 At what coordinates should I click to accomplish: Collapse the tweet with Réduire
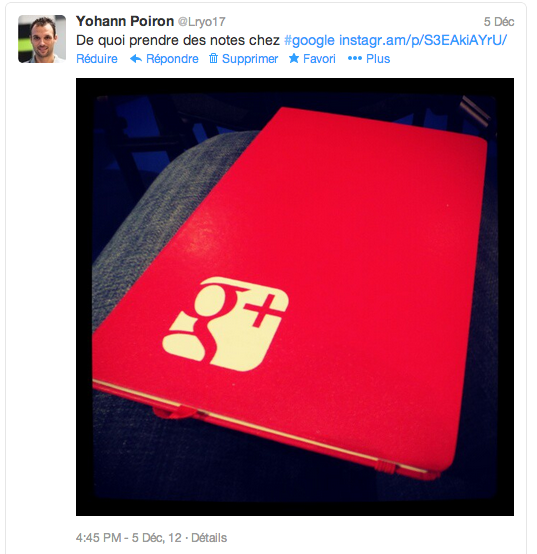click(97, 59)
